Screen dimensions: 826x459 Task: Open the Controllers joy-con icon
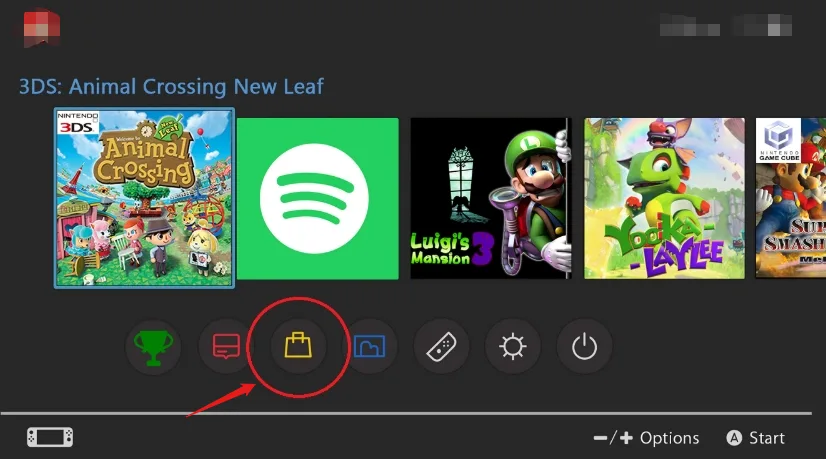tap(441, 347)
